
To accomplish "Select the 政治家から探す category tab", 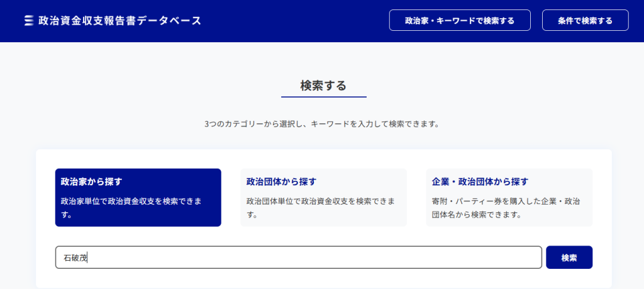I will coord(138,197).
